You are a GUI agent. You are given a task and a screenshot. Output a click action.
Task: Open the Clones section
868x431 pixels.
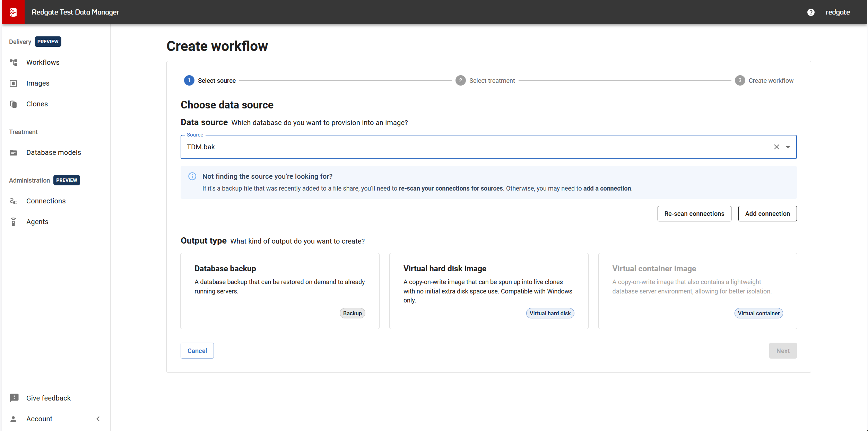37,104
